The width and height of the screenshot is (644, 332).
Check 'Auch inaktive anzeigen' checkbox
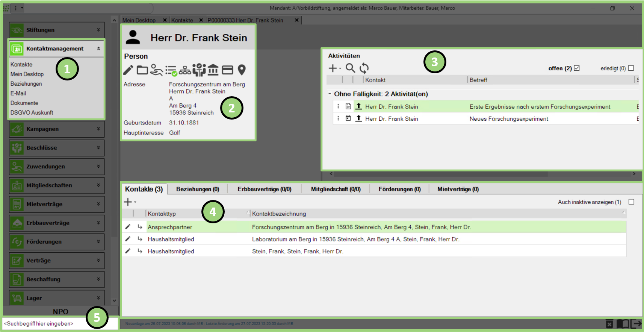631,202
